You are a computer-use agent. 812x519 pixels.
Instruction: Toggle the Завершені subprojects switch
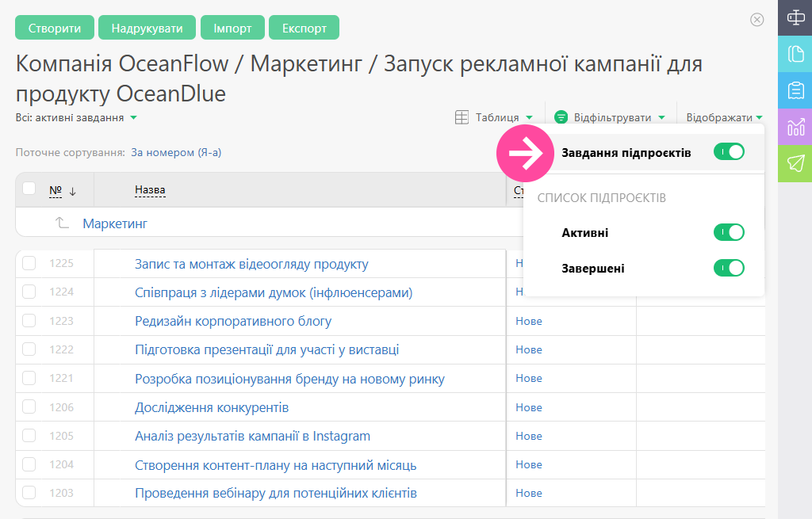729,268
